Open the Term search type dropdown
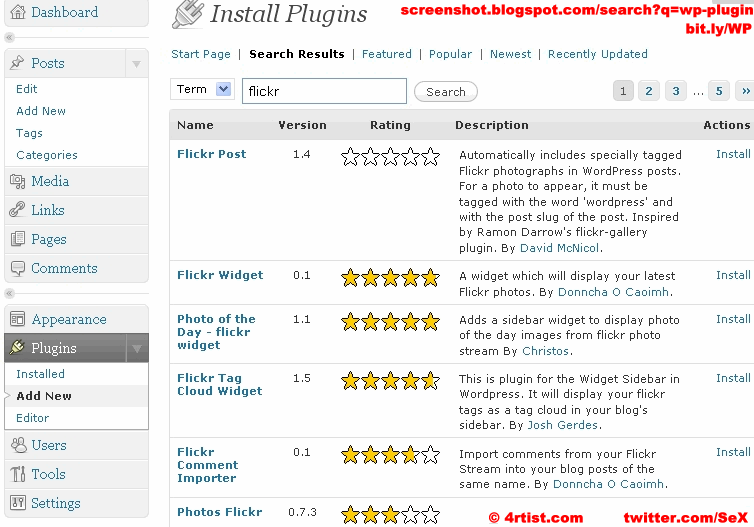Screen dimensions: 754x527 [202, 89]
